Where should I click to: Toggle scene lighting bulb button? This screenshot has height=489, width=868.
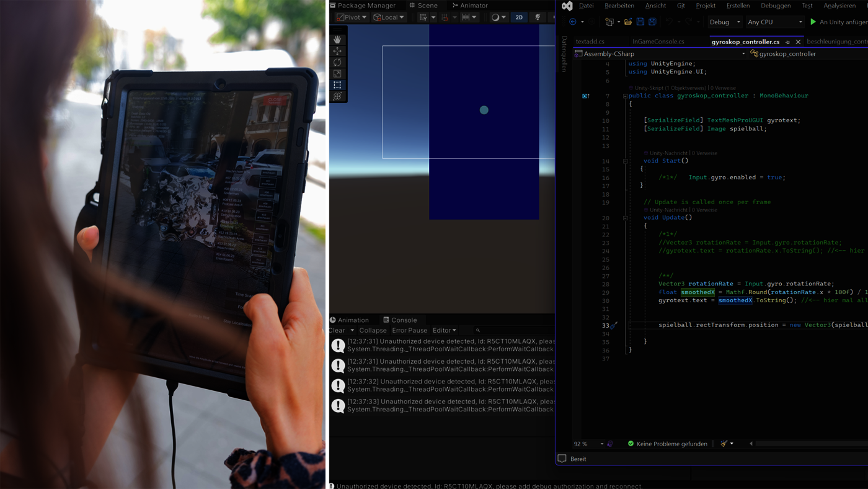click(538, 17)
